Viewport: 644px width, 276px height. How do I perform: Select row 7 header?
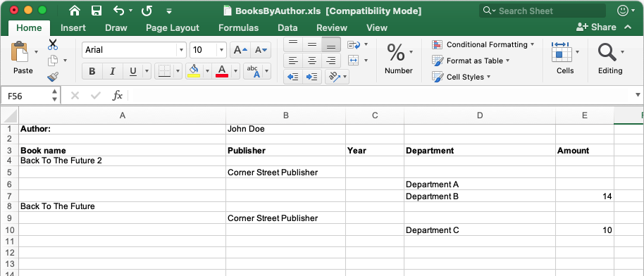tap(9, 196)
